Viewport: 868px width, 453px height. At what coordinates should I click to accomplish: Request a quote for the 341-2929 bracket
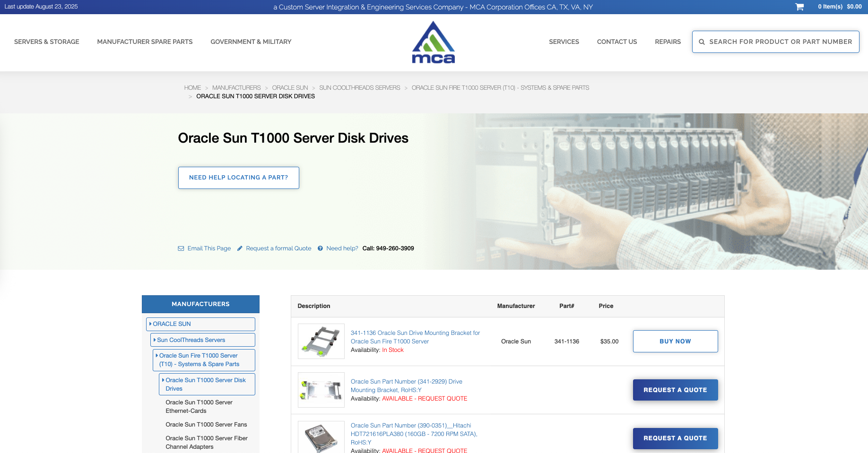point(675,390)
